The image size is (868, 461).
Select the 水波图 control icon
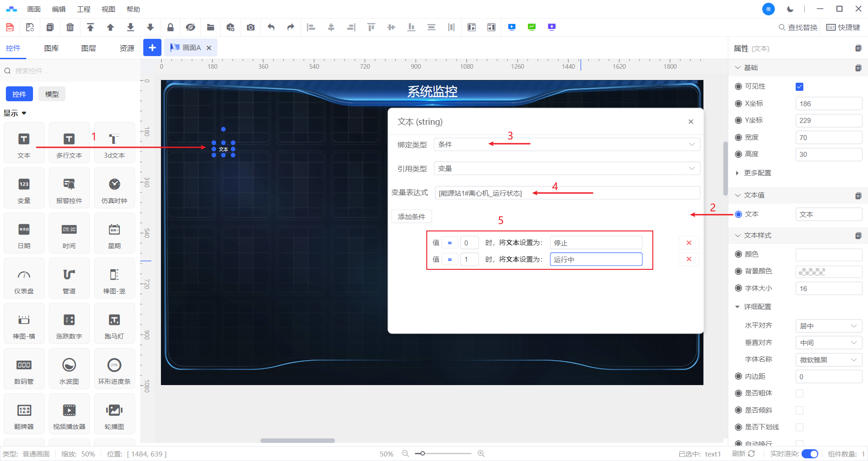pos(69,369)
